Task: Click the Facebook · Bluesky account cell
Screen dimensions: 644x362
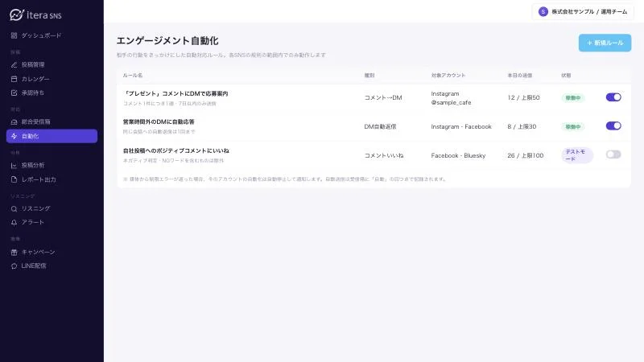Action: click(x=458, y=155)
